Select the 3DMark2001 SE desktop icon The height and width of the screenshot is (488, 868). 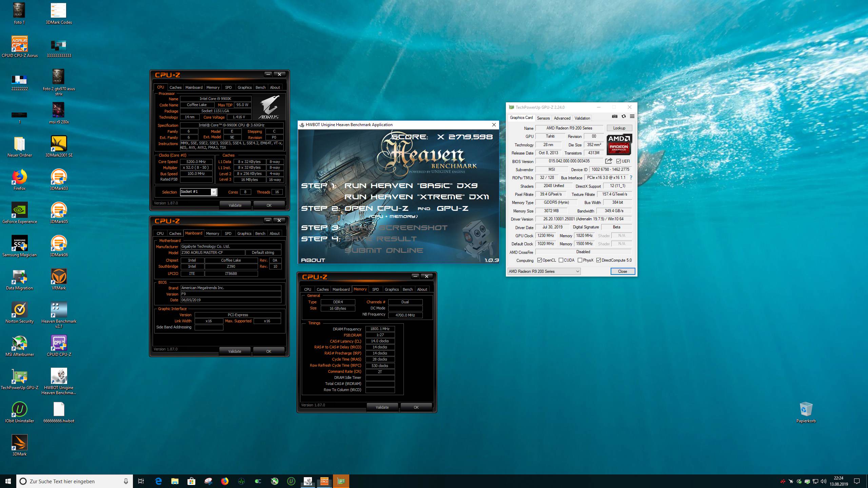click(x=59, y=146)
